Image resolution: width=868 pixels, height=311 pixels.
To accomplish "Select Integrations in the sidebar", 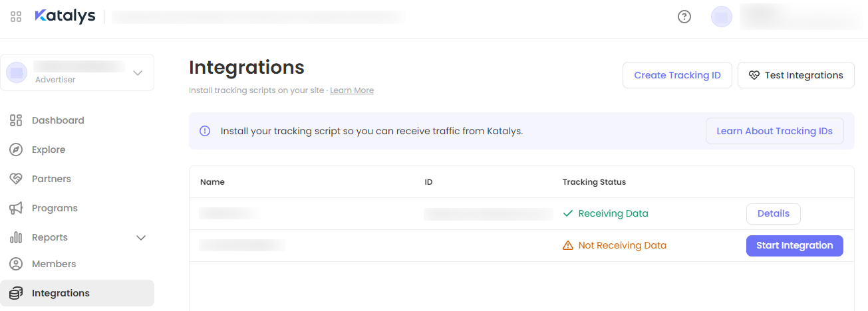I will 61,293.
